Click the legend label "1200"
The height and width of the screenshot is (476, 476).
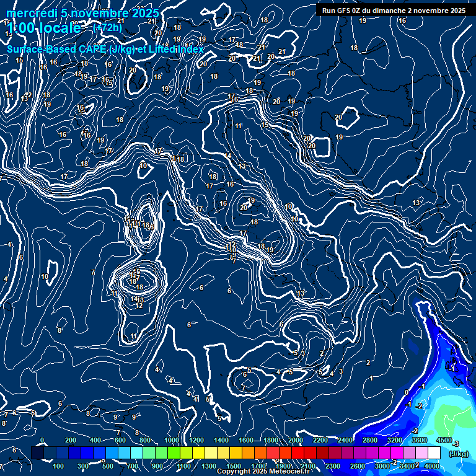pos(196,440)
